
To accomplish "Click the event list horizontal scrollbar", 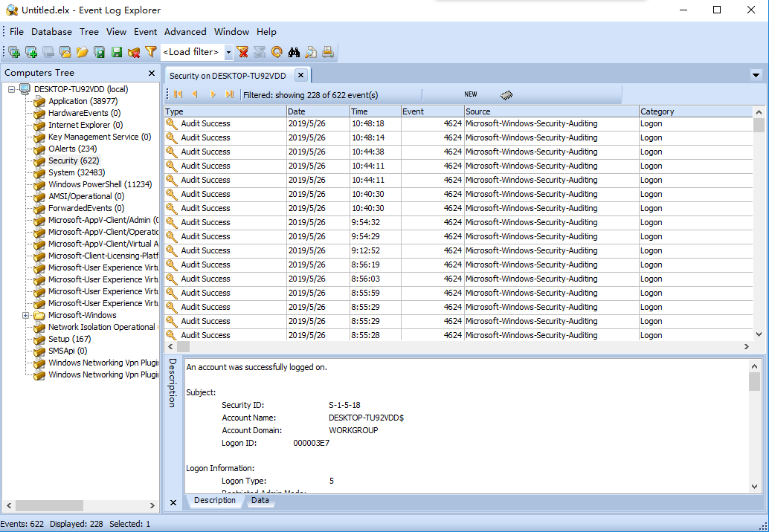I will pos(461,347).
